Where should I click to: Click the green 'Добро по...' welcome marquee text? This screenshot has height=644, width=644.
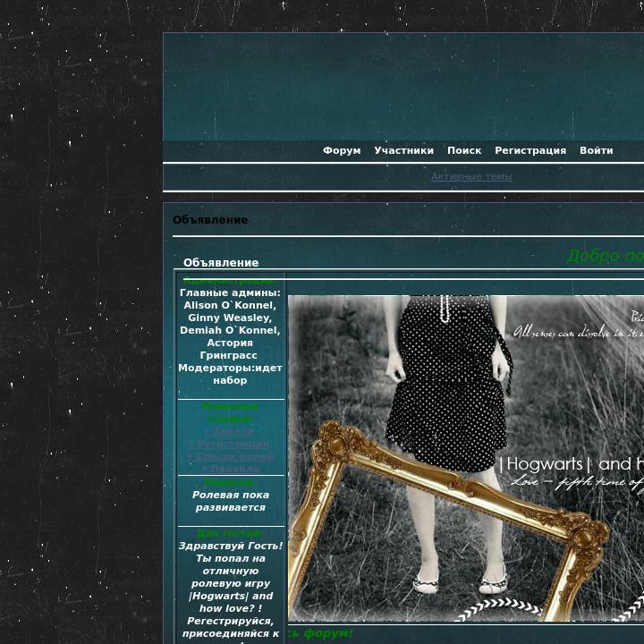[605, 256]
